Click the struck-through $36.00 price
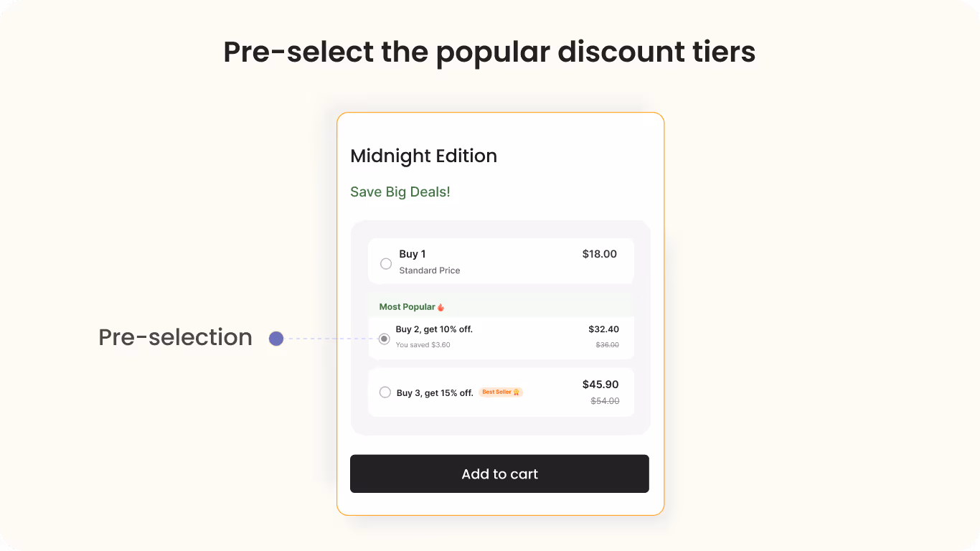980x551 pixels. click(x=608, y=345)
